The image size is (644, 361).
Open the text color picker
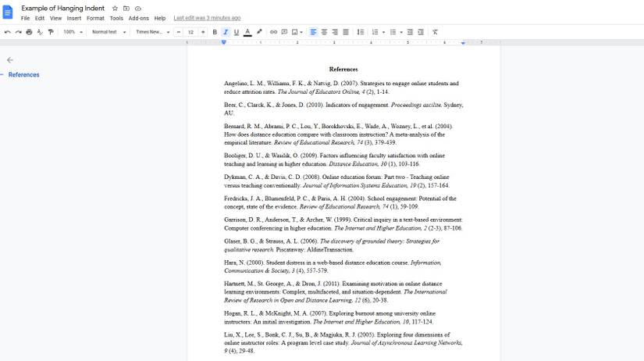point(247,32)
